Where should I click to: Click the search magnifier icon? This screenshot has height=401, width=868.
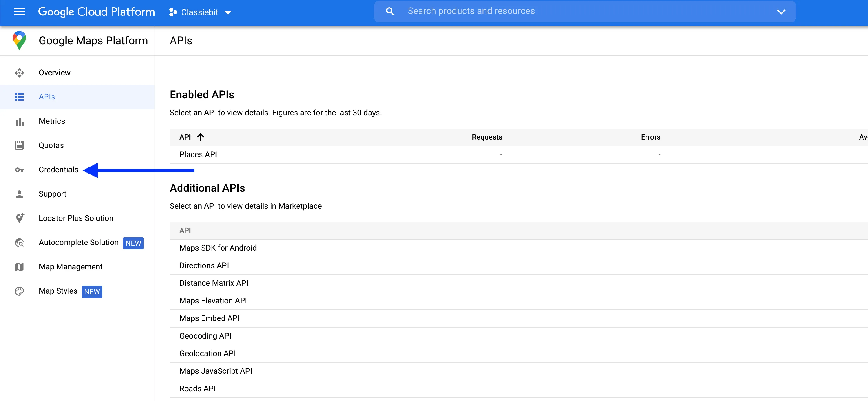(390, 11)
